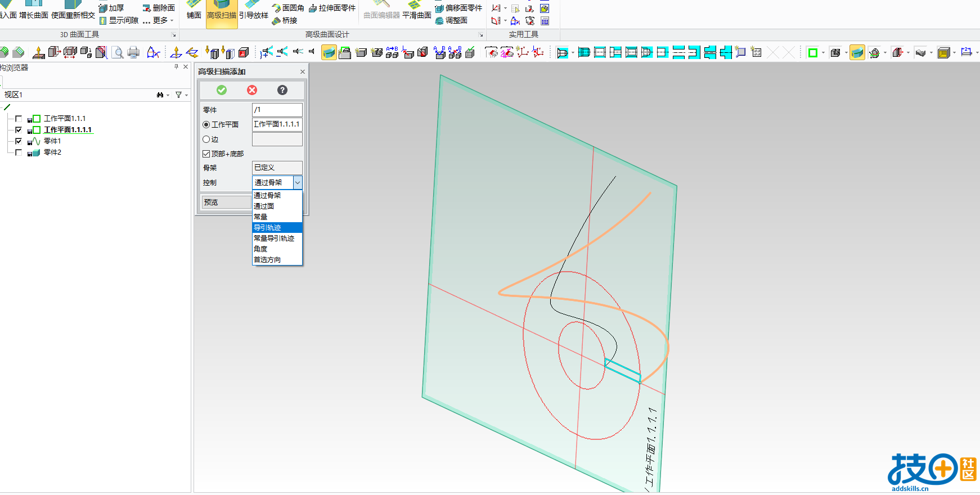Click the printer icon in toolbar
The height and width of the screenshot is (495, 980).
coord(133,53)
